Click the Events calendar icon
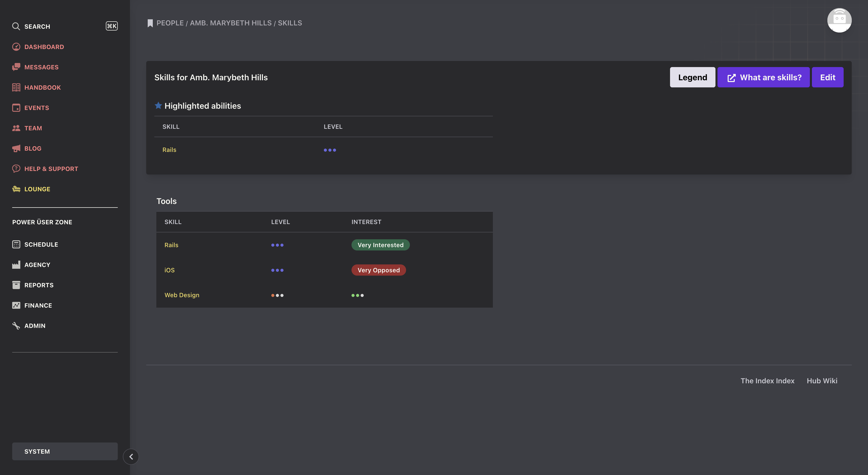 [x=16, y=108]
